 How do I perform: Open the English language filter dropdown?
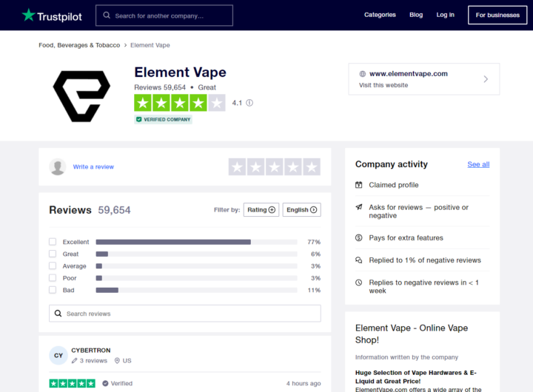pos(301,209)
